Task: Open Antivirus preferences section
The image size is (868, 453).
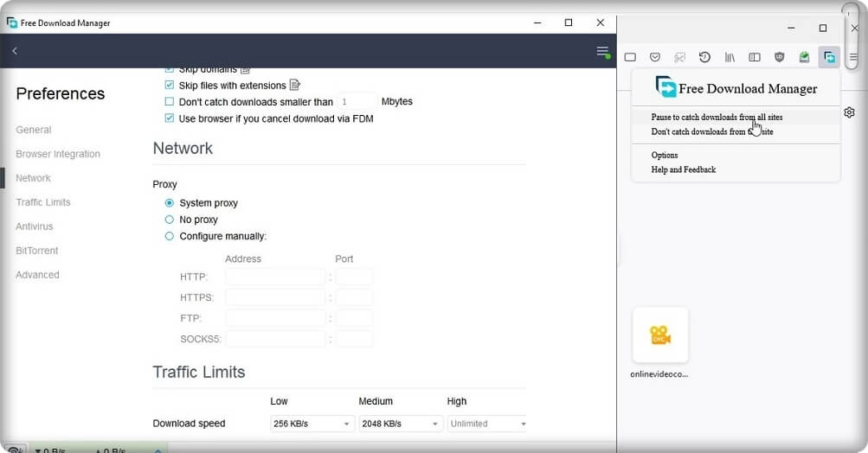Action: [x=35, y=226]
